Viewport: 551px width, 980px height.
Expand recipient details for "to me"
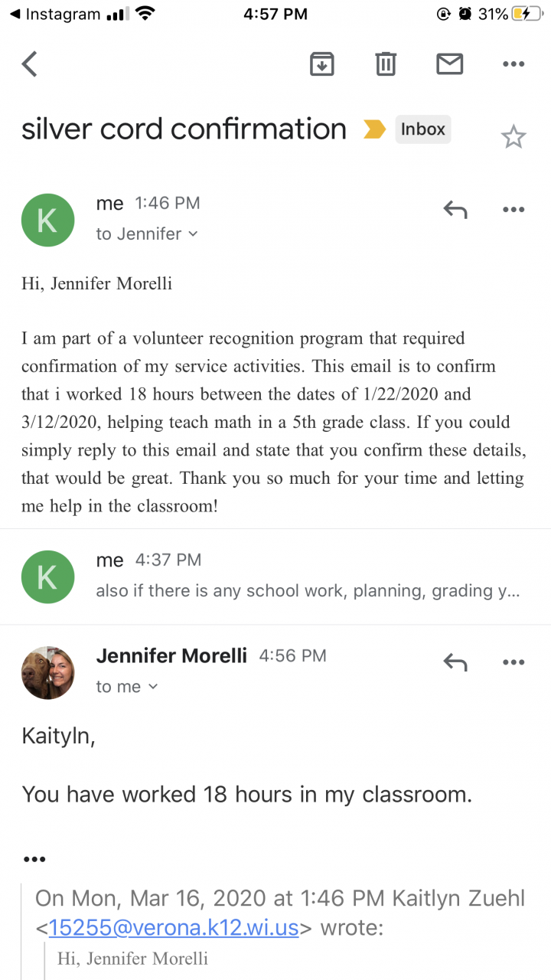[x=127, y=687]
